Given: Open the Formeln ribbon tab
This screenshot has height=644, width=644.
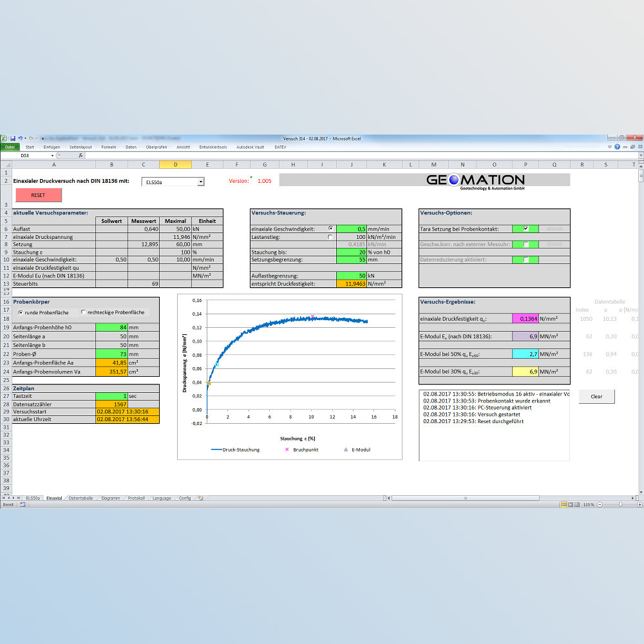Looking at the screenshot, I should (109, 147).
